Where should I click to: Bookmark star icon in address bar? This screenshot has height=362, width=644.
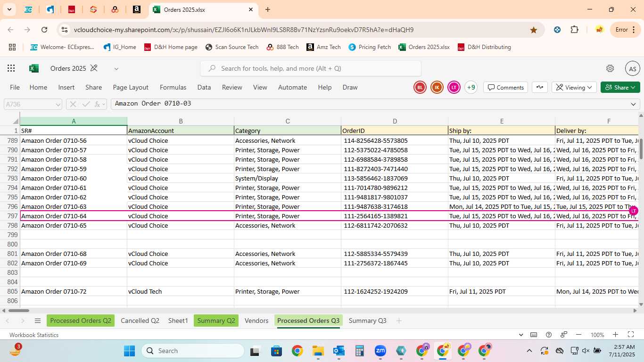pyautogui.click(x=534, y=30)
